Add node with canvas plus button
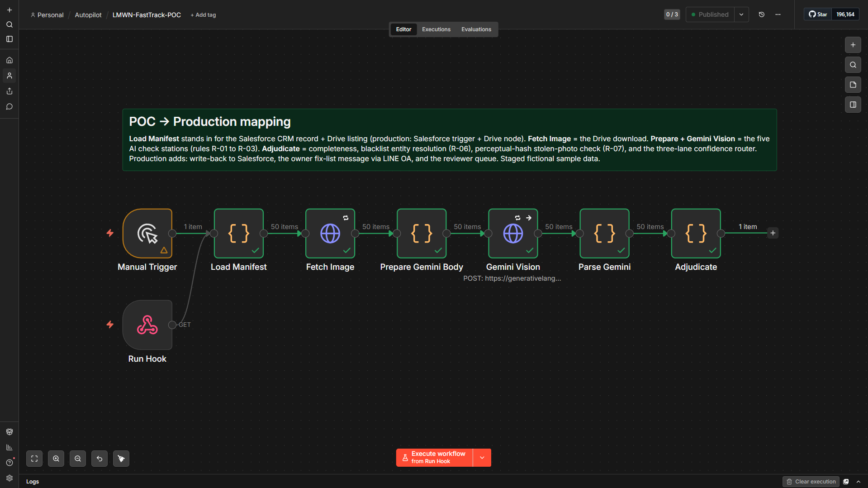This screenshot has width=868, height=488. 853,45
